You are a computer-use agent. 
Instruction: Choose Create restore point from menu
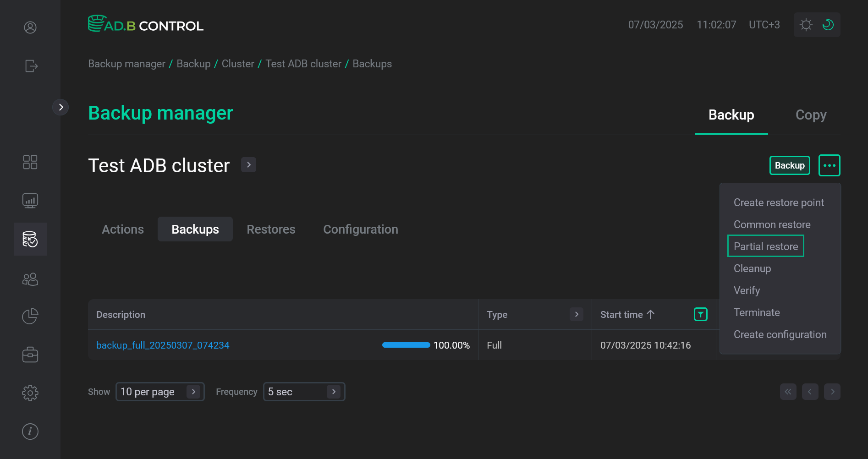(779, 202)
